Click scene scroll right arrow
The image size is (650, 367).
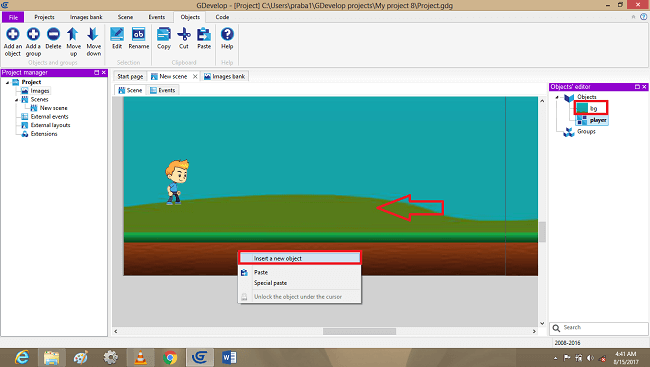tap(534, 331)
